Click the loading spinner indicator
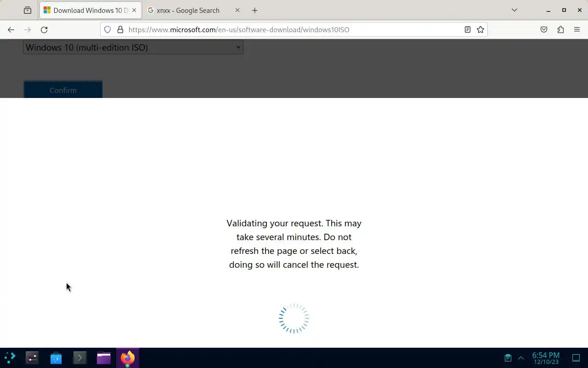Viewport: 588px width, 368px height. [294, 318]
